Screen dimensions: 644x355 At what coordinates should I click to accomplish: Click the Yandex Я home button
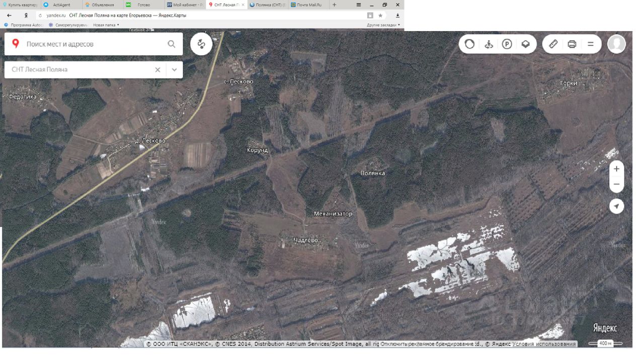(x=26, y=16)
